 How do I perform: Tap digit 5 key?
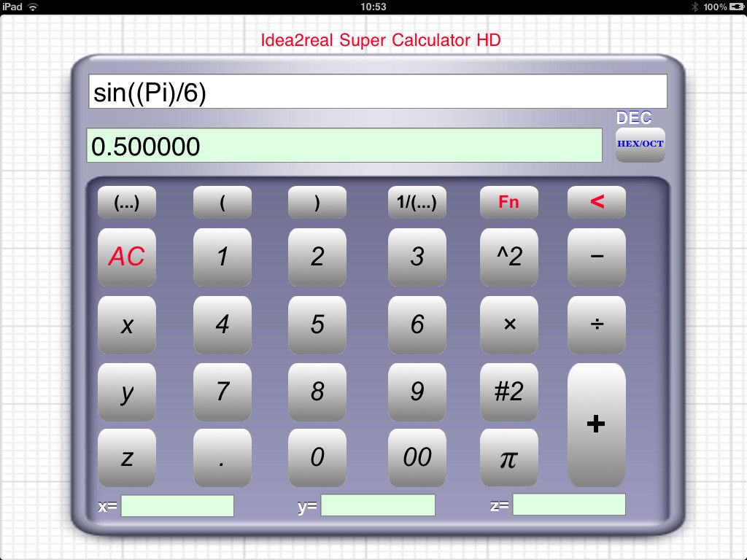pos(317,324)
